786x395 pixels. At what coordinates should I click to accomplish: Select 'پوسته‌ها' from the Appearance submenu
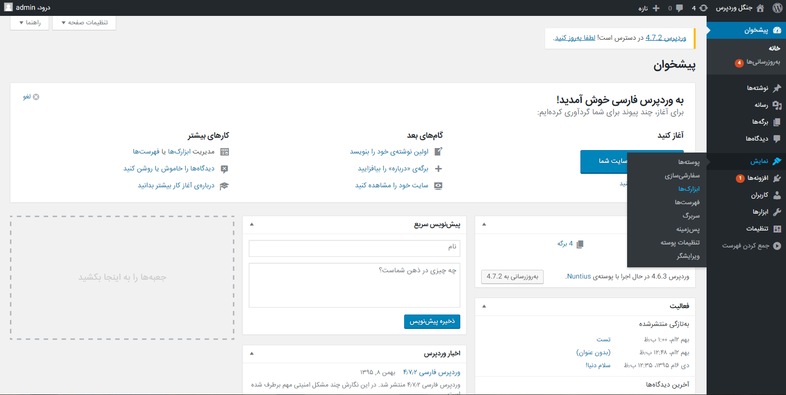tap(688, 162)
